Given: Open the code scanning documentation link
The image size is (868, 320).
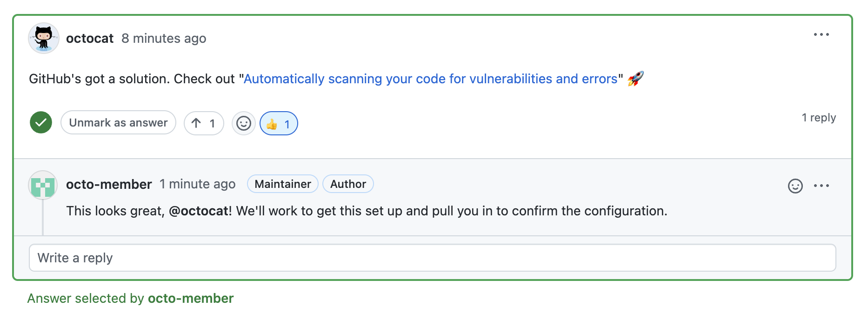Looking at the screenshot, I should click(430, 79).
